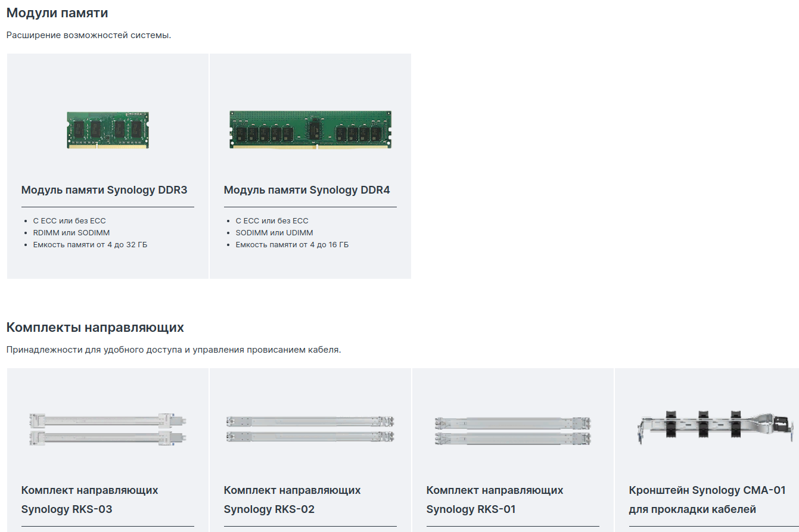
Task: Open 'Модуль памяти Synology DDR3' title link
Action: click(x=104, y=190)
